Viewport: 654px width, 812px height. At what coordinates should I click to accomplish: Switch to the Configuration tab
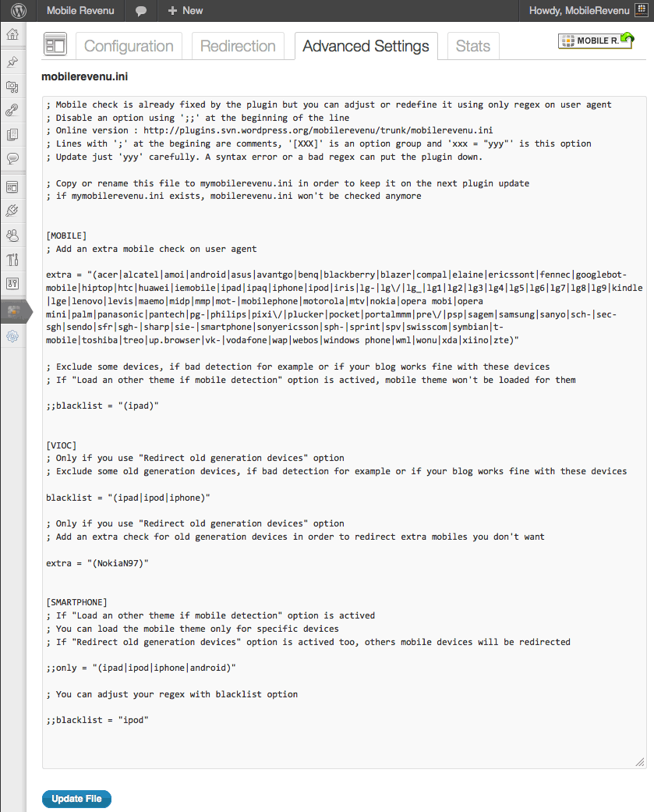tap(129, 46)
